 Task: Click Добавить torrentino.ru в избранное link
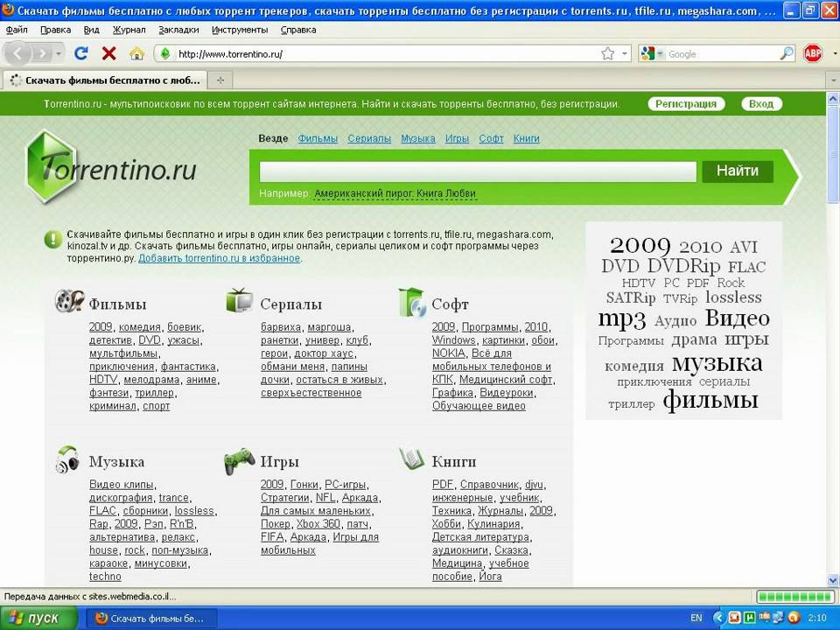219,258
